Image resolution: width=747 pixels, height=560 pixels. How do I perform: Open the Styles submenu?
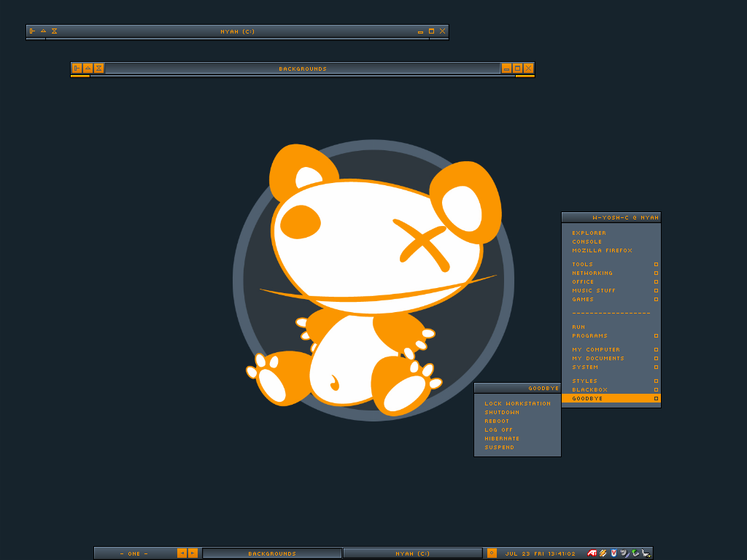(x=611, y=381)
